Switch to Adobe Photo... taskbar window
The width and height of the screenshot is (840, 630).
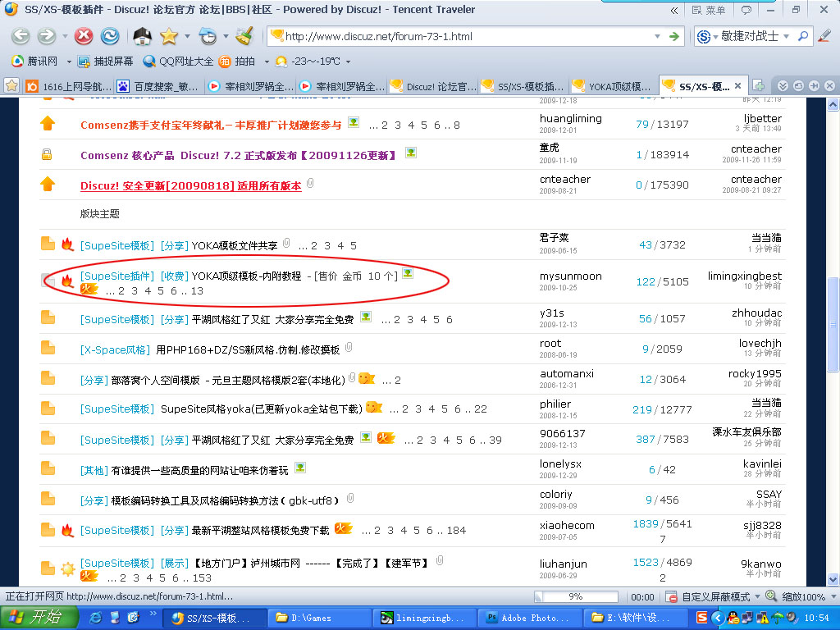tap(530, 618)
